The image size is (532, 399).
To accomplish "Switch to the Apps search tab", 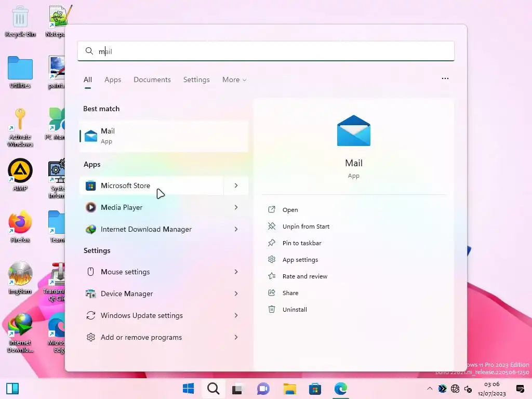I will (x=113, y=79).
